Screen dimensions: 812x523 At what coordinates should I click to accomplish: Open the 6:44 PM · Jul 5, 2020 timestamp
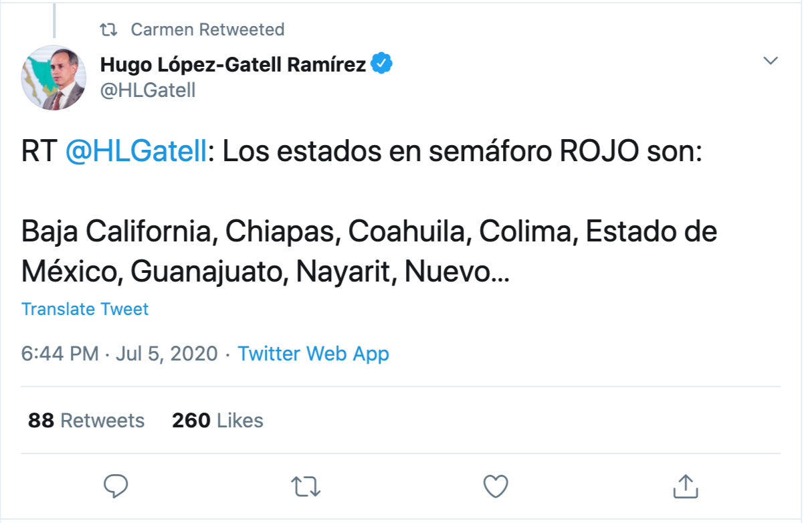click(x=120, y=353)
